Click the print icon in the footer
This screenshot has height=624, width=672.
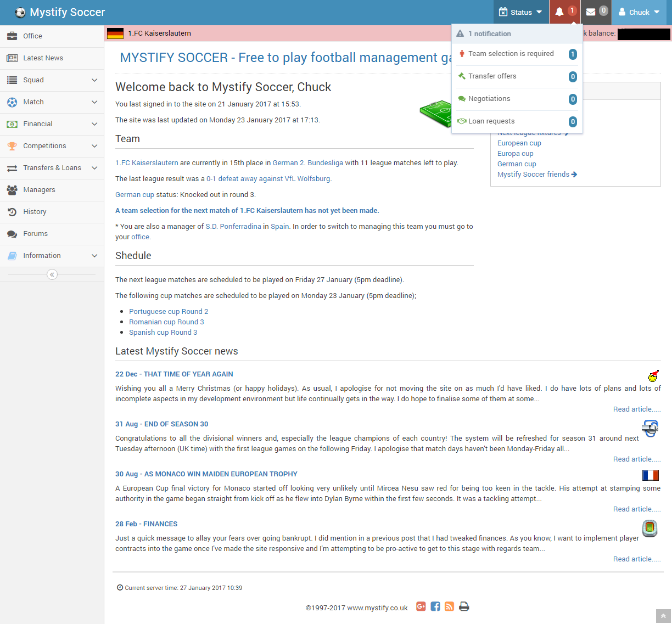click(464, 606)
